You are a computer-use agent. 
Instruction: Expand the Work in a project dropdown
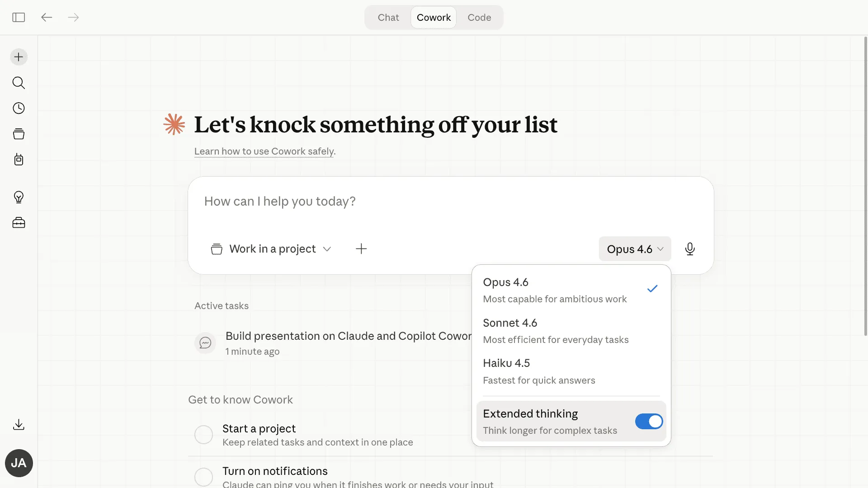pos(271,249)
